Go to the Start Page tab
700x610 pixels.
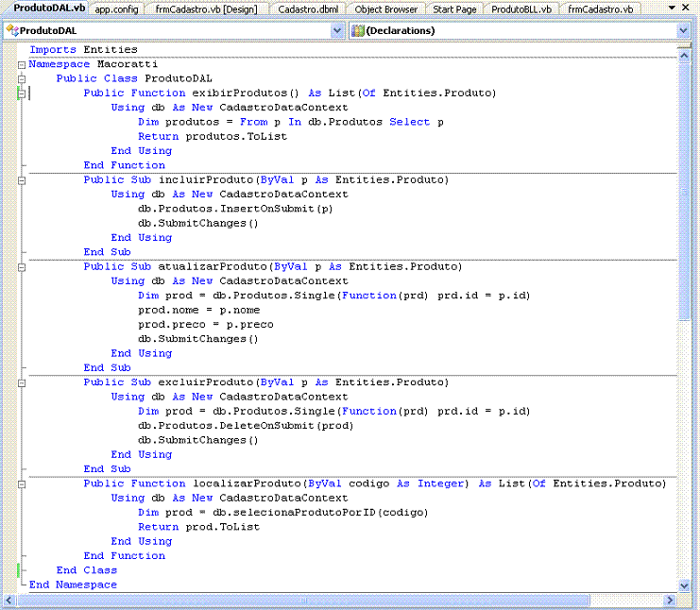[x=454, y=8]
